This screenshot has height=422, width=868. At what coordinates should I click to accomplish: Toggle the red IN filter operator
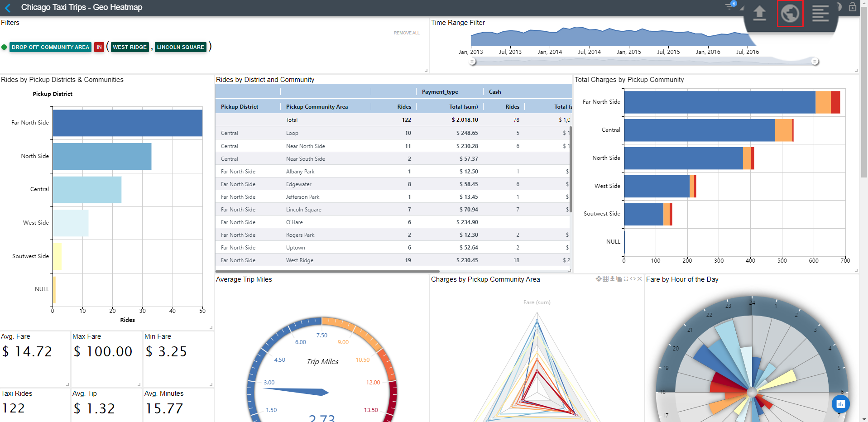tap(99, 47)
